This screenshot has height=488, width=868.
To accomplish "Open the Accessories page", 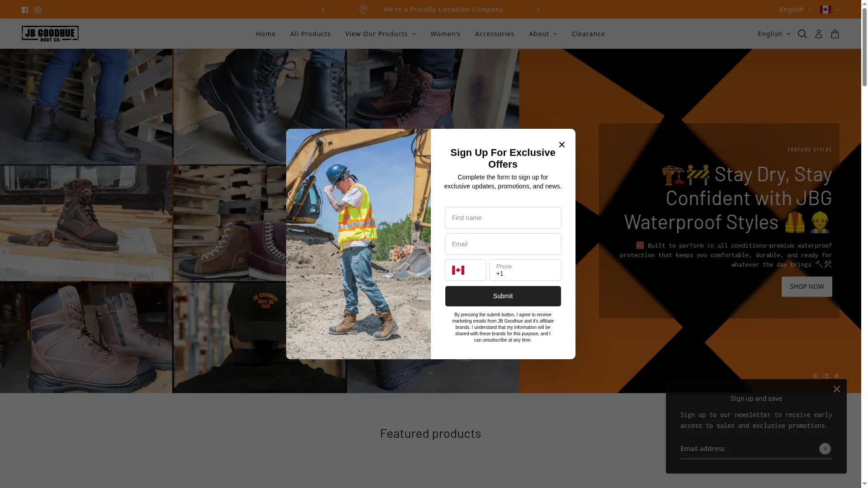I will (x=495, y=34).
